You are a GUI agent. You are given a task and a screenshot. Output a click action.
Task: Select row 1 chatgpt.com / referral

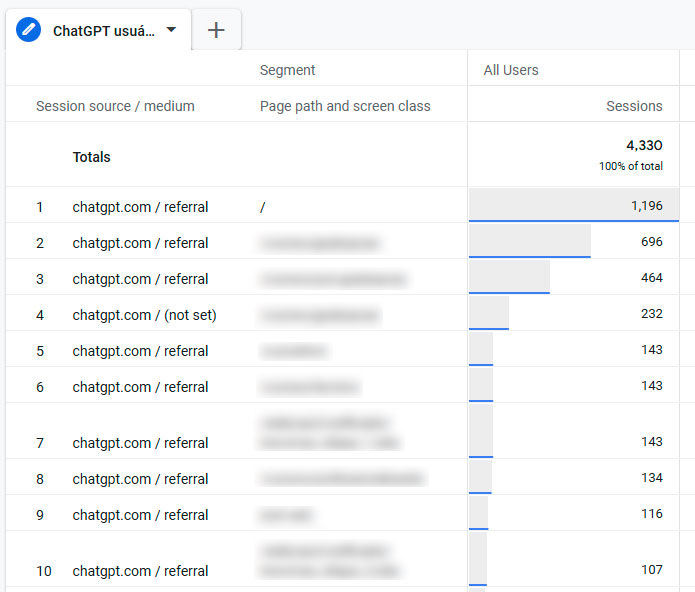coord(140,207)
